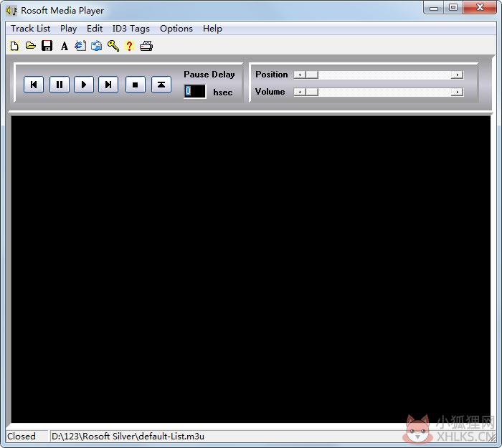Save the list with the floppy icon
This screenshot has width=502, height=448.
(47, 46)
